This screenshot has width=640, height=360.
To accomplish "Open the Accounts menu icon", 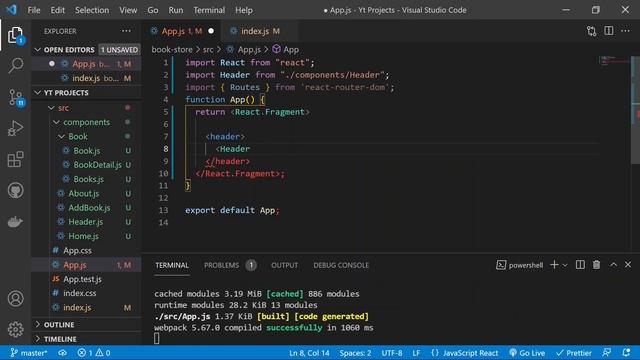I will pos(16,299).
